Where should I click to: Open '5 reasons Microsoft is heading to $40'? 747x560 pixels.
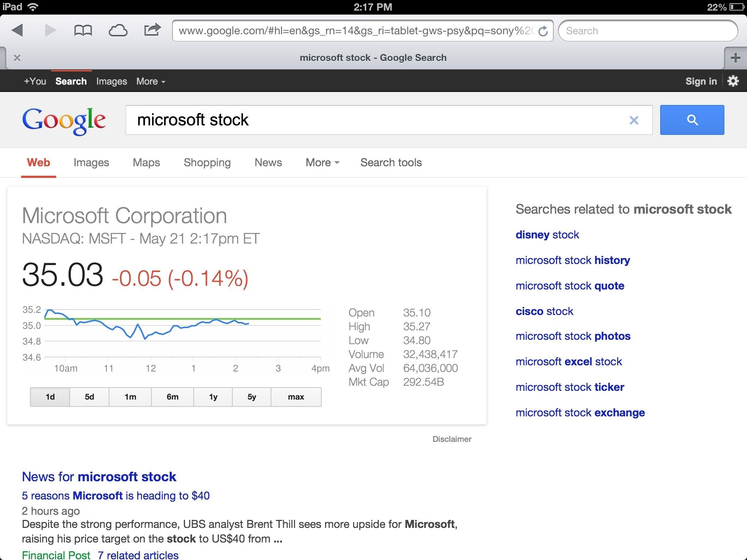click(x=116, y=495)
